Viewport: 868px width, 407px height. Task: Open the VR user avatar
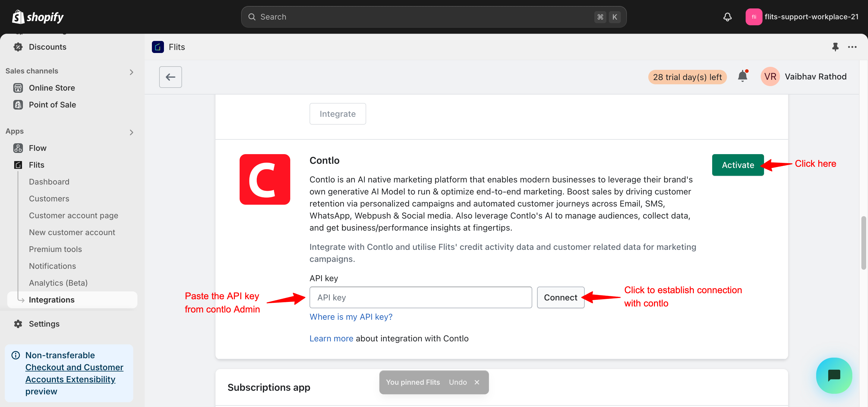(770, 77)
